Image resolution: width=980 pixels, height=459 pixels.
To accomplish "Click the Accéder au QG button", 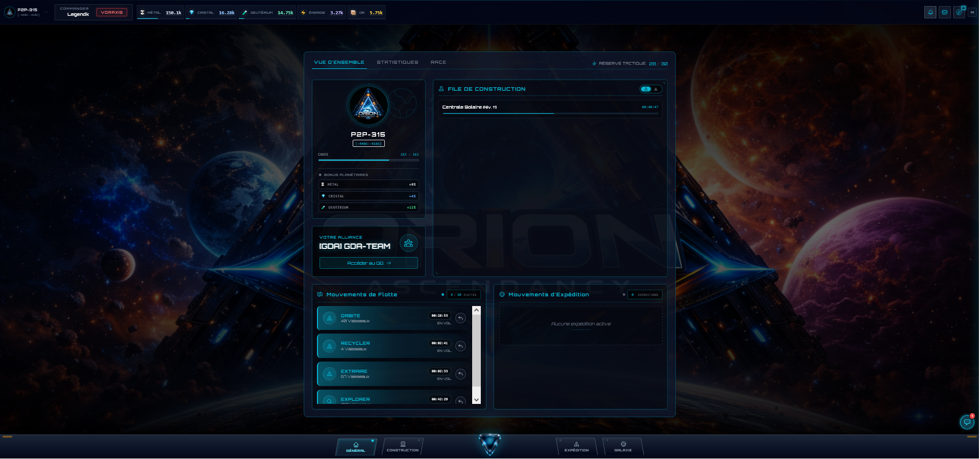I will [x=369, y=263].
